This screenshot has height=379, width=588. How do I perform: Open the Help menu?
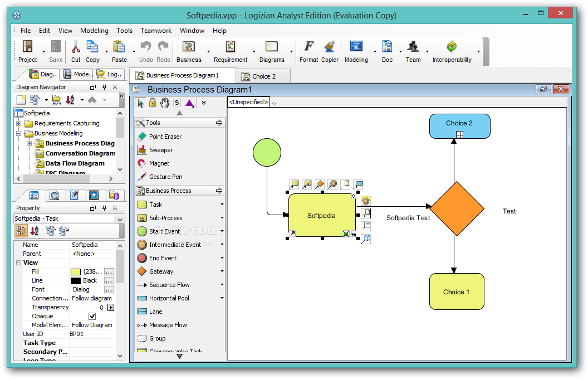point(219,31)
